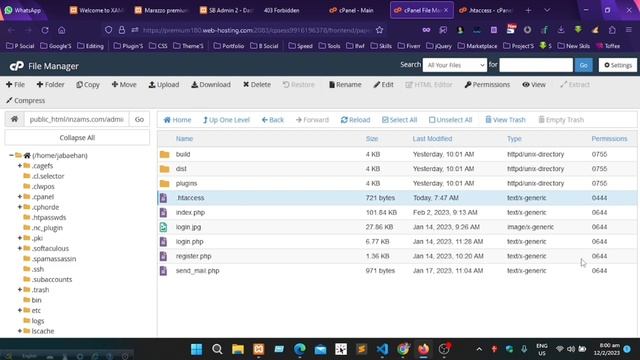The height and width of the screenshot is (360, 640).
Task: Click the home icon beside path field
Action: pos(14,119)
